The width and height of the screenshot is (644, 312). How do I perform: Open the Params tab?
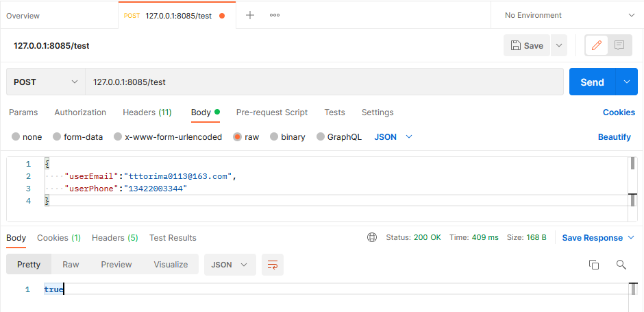(23, 112)
